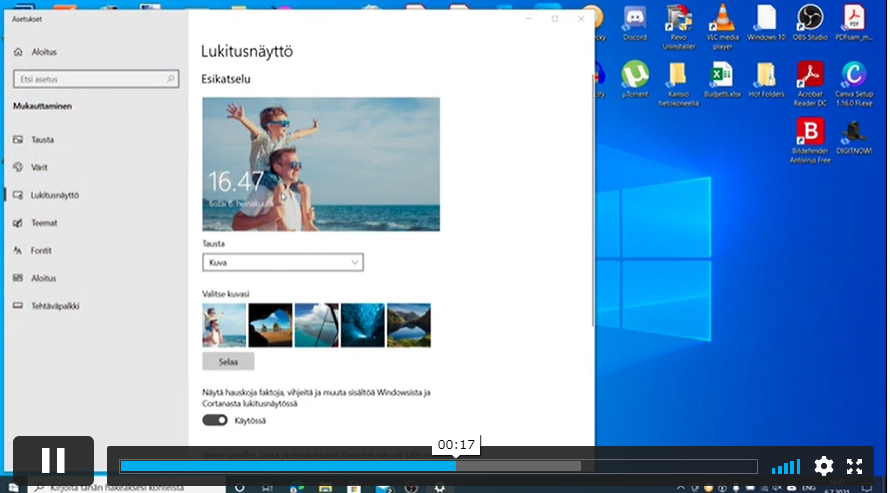Go to Aloitus home in settings
890x493 pixels.
pyautogui.click(x=43, y=51)
